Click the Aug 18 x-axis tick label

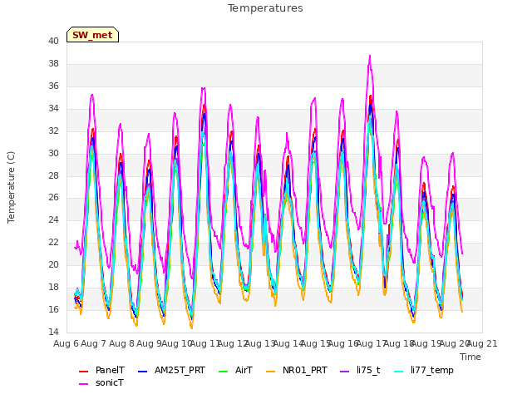(399, 343)
